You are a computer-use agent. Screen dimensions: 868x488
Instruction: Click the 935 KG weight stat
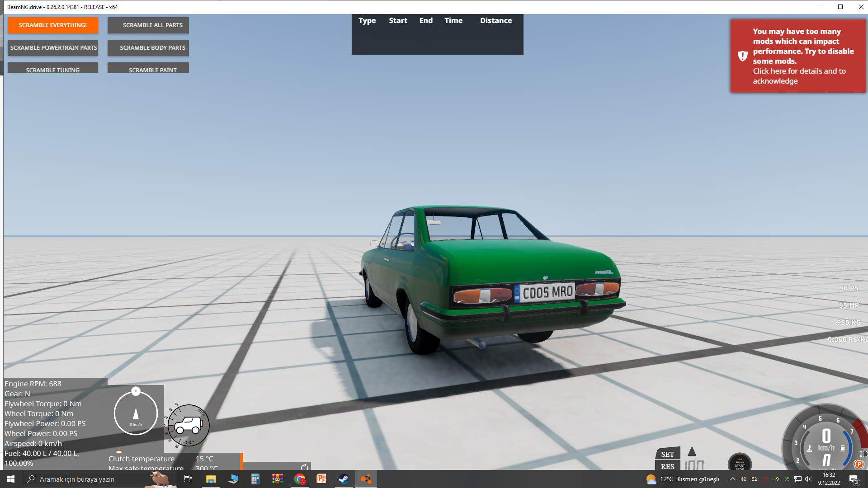pyautogui.click(x=849, y=323)
